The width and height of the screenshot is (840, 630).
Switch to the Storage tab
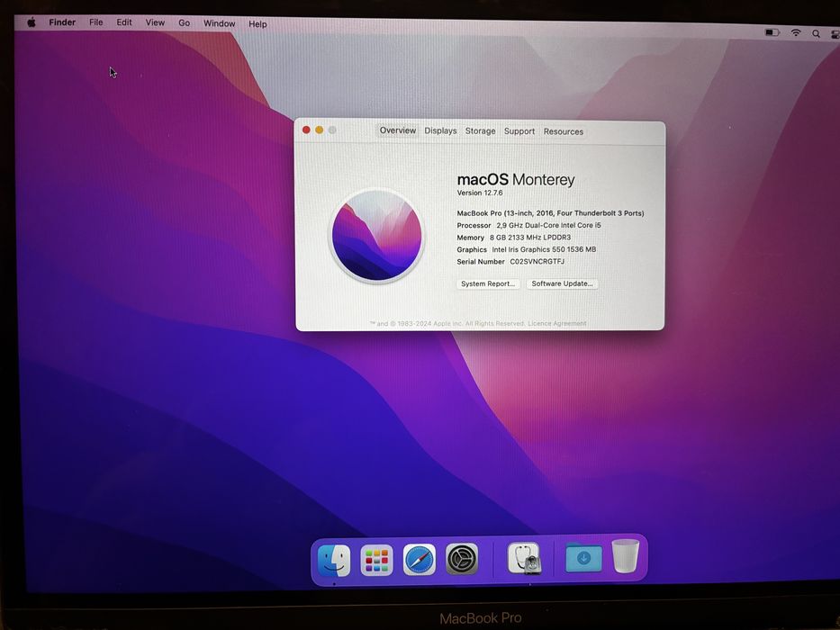(x=480, y=130)
